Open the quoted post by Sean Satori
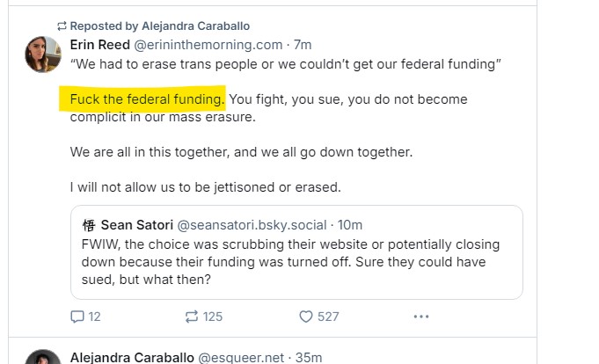This screenshot has height=364, width=599. pyautogui.click(x=296, y=262)
